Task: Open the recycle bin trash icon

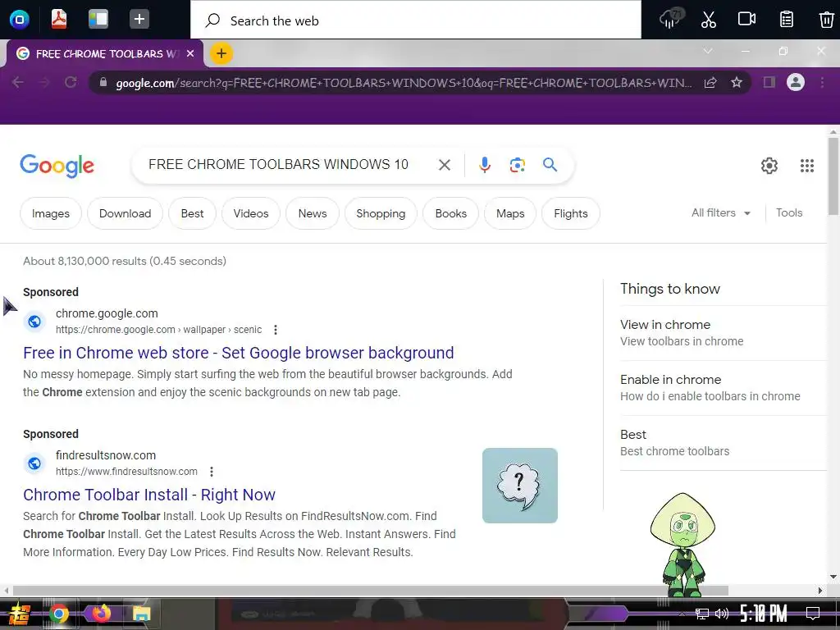Action: (x=826, y=20)
